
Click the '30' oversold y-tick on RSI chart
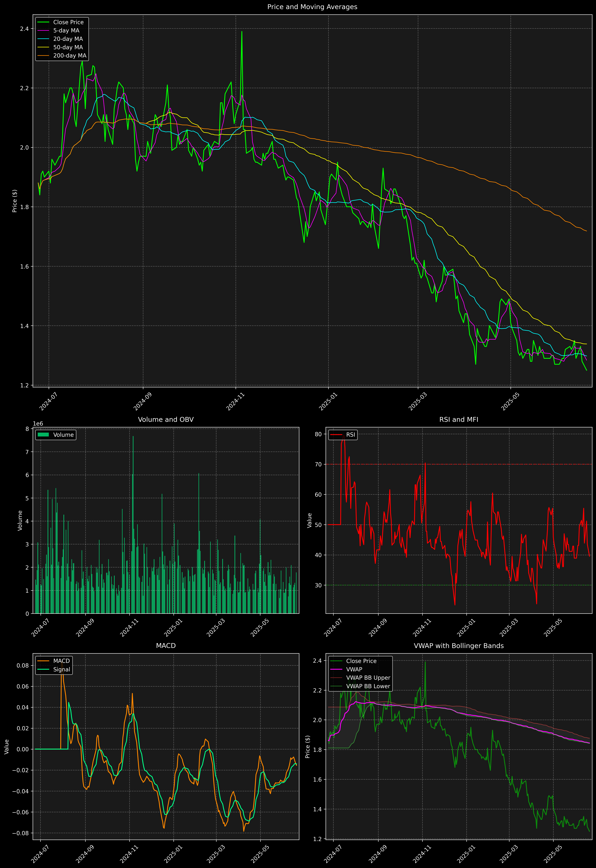tap(318, 585)
